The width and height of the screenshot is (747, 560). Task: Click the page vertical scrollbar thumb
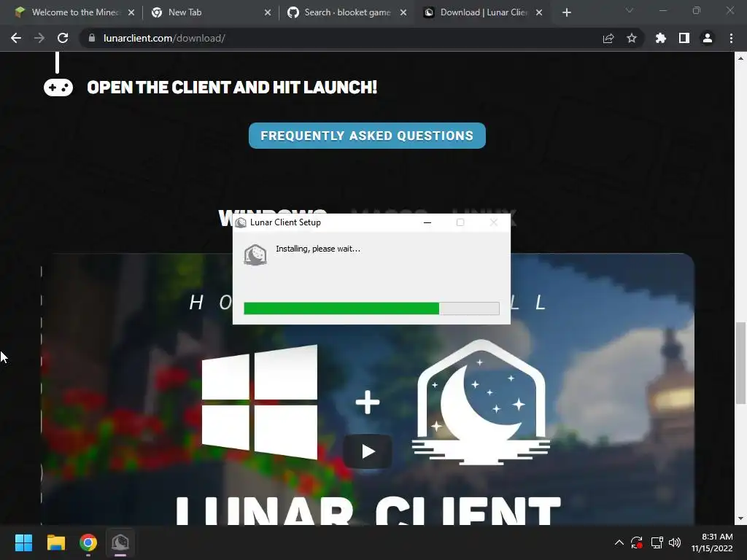point(740,363)
